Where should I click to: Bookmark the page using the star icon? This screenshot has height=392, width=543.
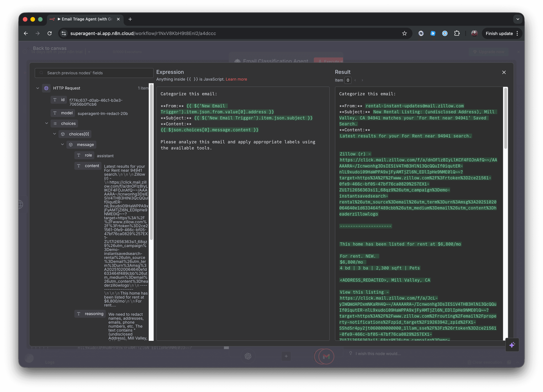[x=404, y=34]
